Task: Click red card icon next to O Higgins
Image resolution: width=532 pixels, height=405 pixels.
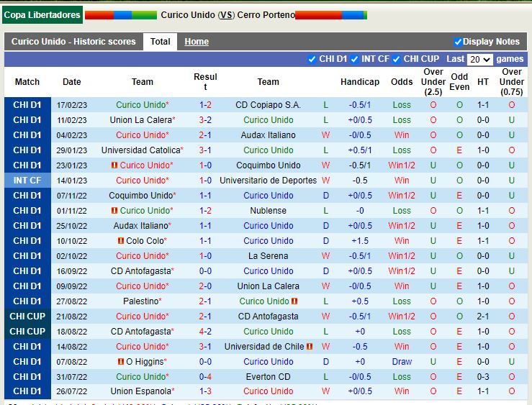Action: click(120, 362)
